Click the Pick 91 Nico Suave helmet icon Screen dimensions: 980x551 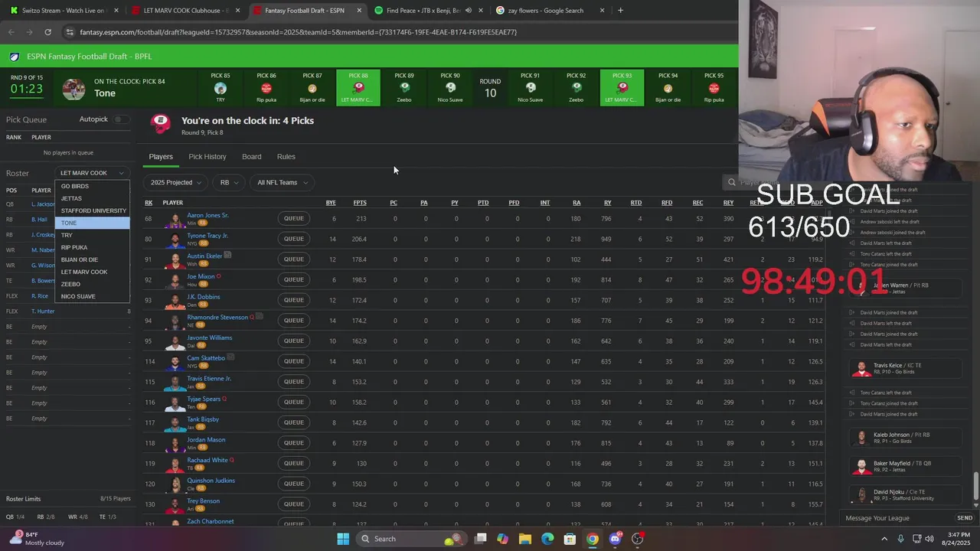[x=530, y=88]
